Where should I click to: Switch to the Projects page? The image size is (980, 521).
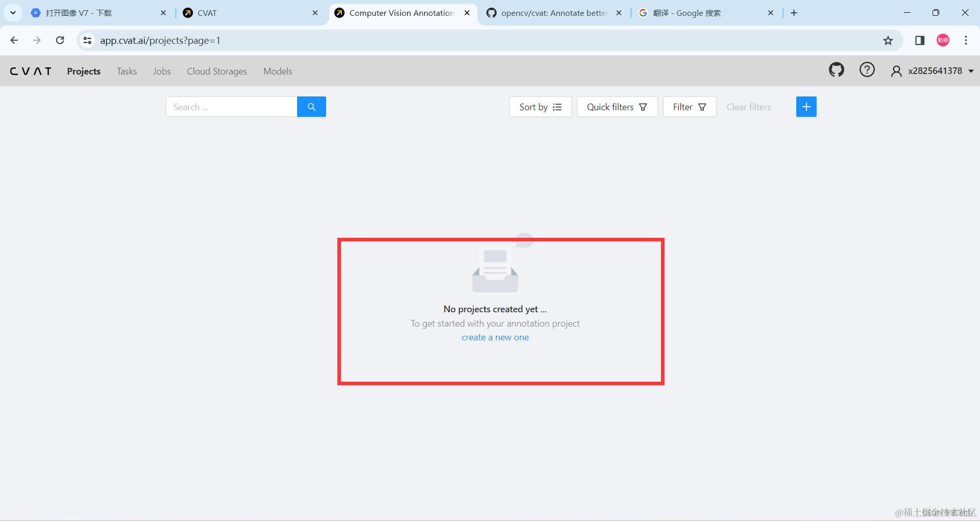[x=84, y=71]
